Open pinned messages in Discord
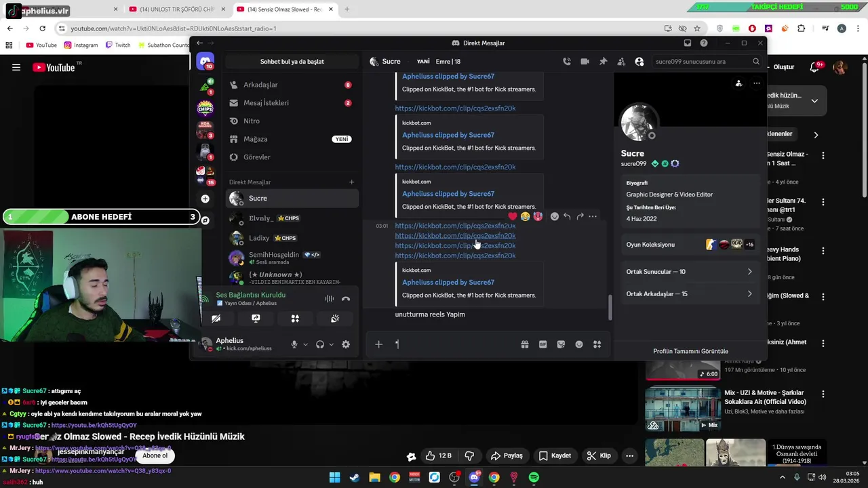868x488 pixels. 603,62
